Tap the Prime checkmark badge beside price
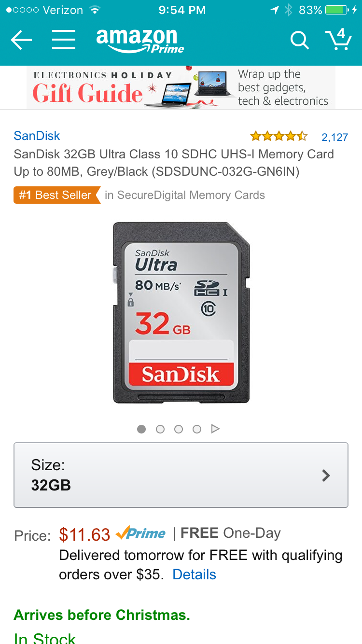The height and width of the screenshot is (644, 362). coord(140,533)
